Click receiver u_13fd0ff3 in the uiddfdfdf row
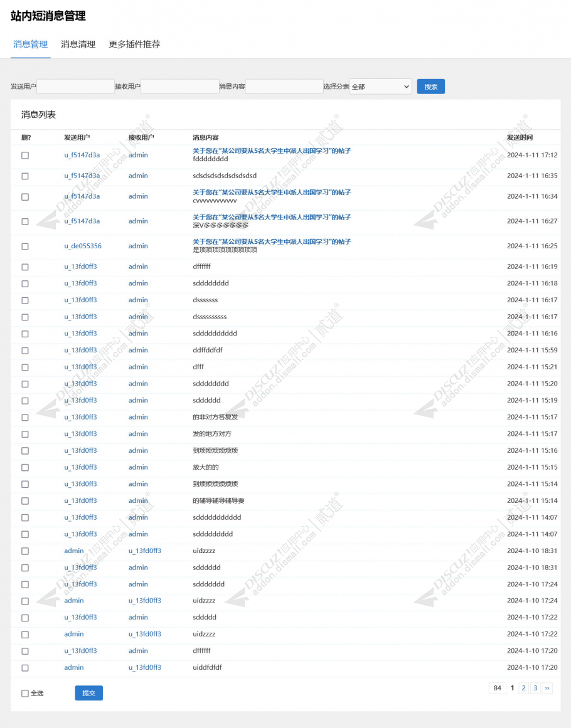Screen dimensions: 571x728 [145, 668]
